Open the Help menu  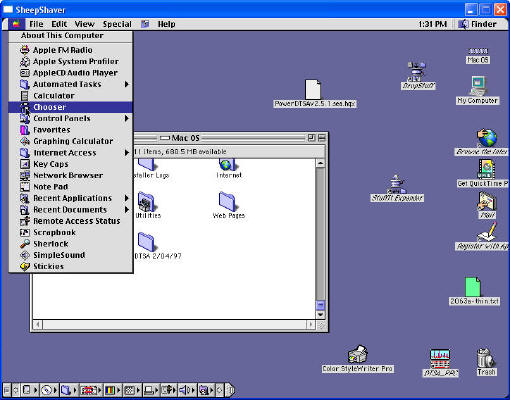point(166,24)
